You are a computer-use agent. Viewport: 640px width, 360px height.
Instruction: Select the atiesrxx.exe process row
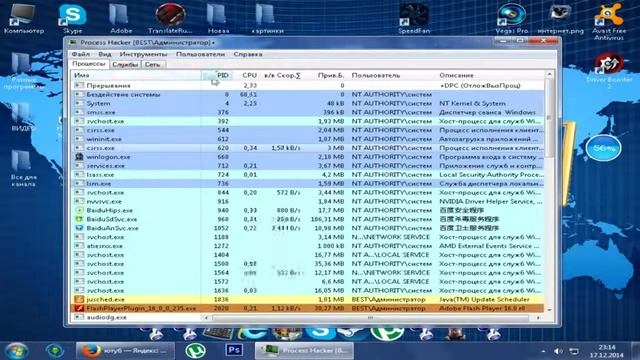[x=308, y=246]
